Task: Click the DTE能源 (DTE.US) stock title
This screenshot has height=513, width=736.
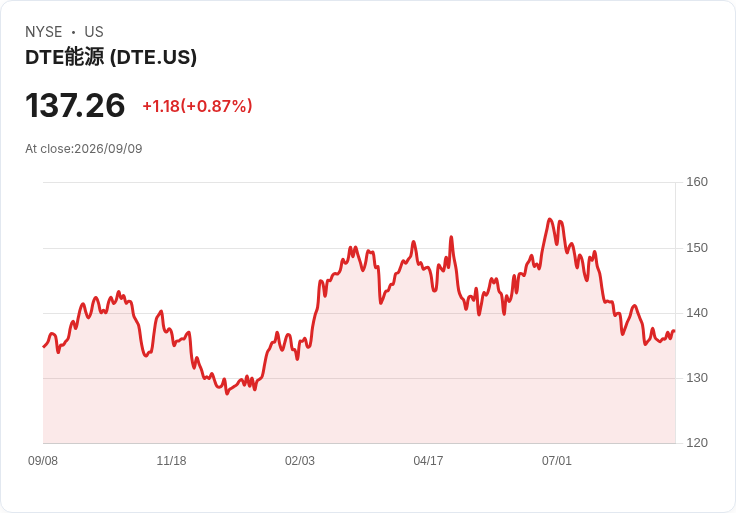Action: click(111, 57)
